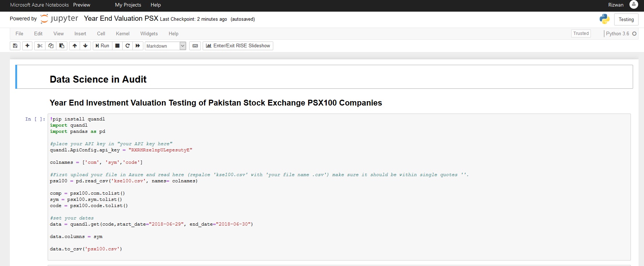Save and checkpoint the notebook
Viewport: 644px width, 266px height.
(15, 46)
